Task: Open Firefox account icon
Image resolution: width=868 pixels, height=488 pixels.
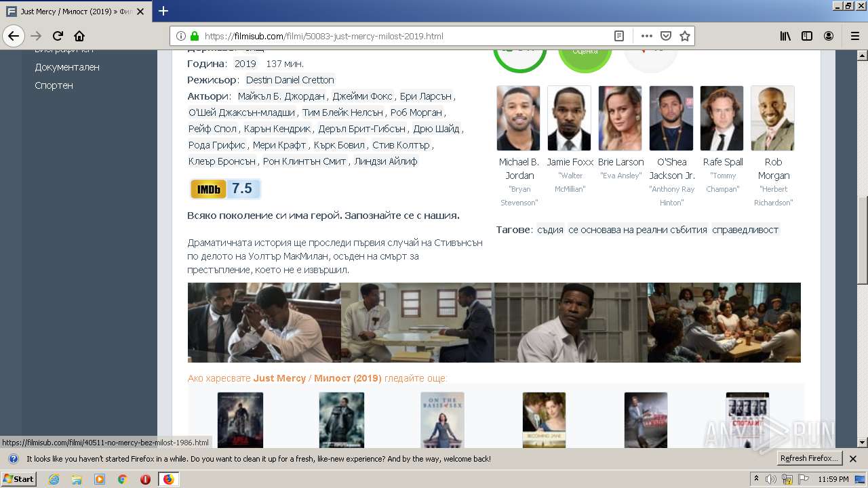Action: click(829, 36)
